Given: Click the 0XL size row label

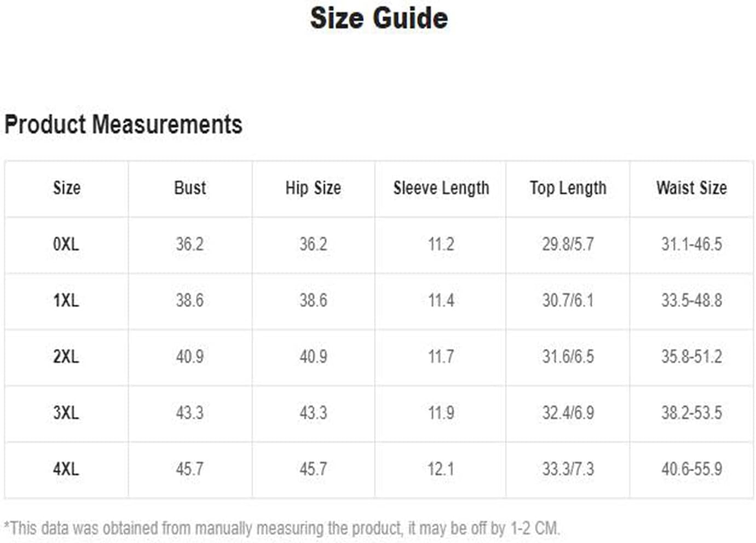Looking at the screenshot, I should [x=66, y=244].
